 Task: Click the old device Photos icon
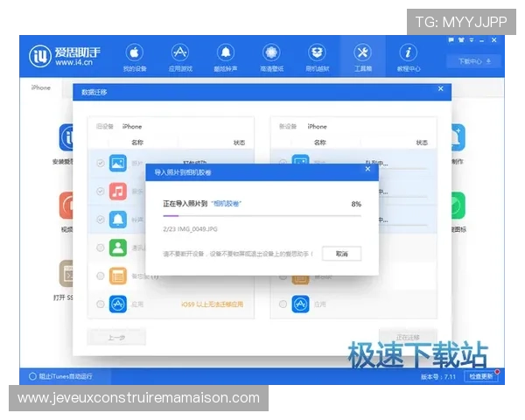tap(118, 163)
